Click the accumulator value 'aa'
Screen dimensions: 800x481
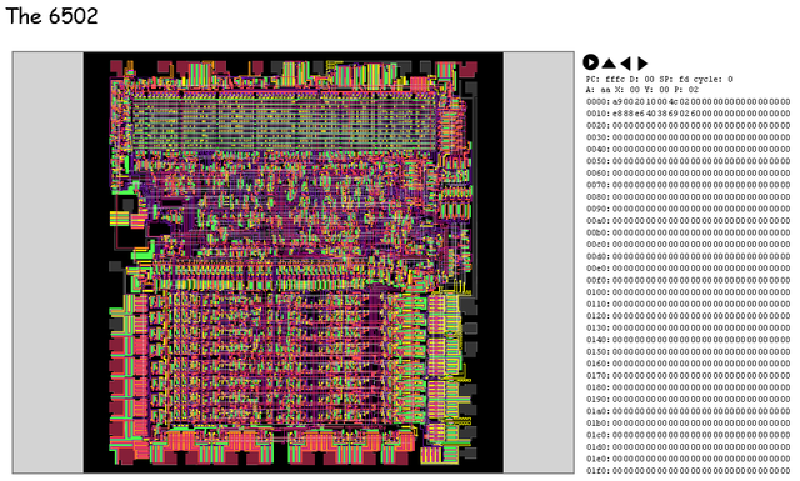[x=606, y=90]
